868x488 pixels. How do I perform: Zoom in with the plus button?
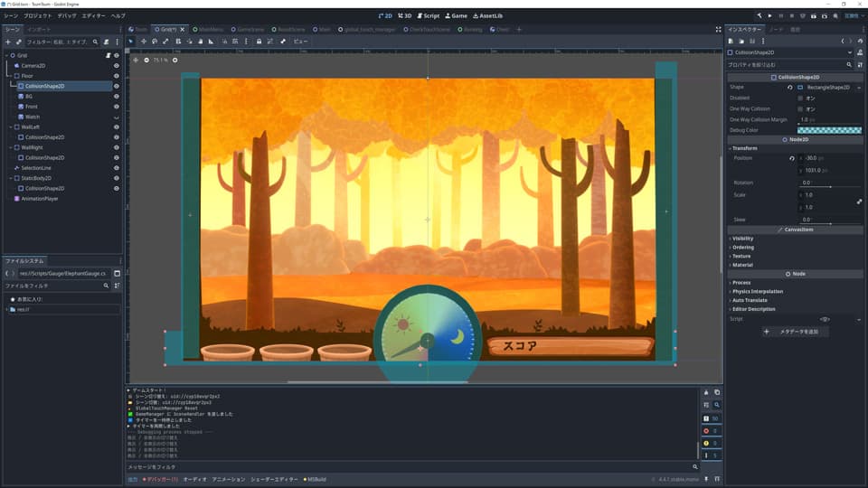pyautogui.click(x=175, y=60)
